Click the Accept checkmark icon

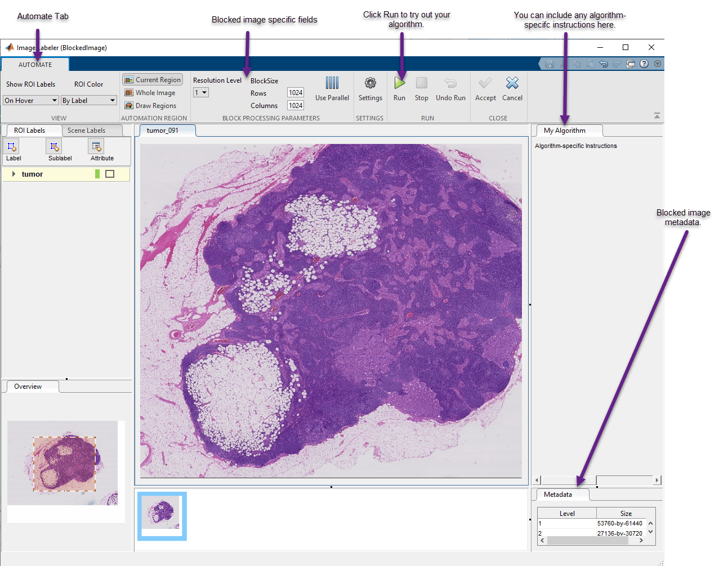click(485, 84)
